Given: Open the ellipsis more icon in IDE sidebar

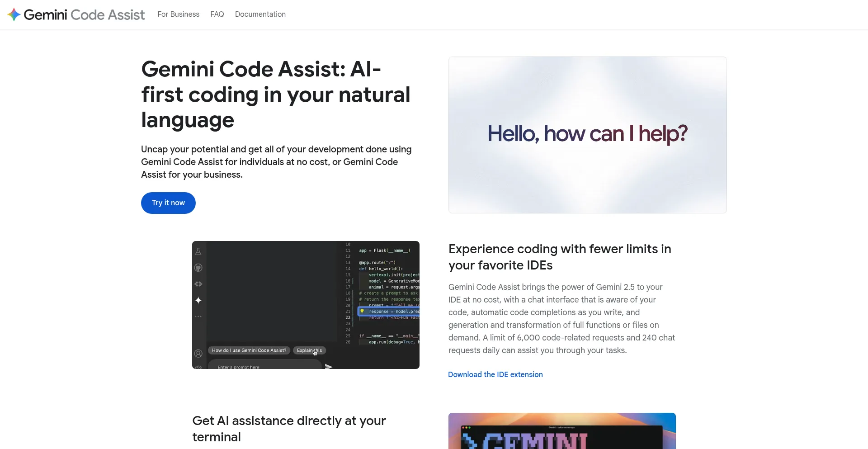Looking at the screenshot, I should click(x=198, y=317).
